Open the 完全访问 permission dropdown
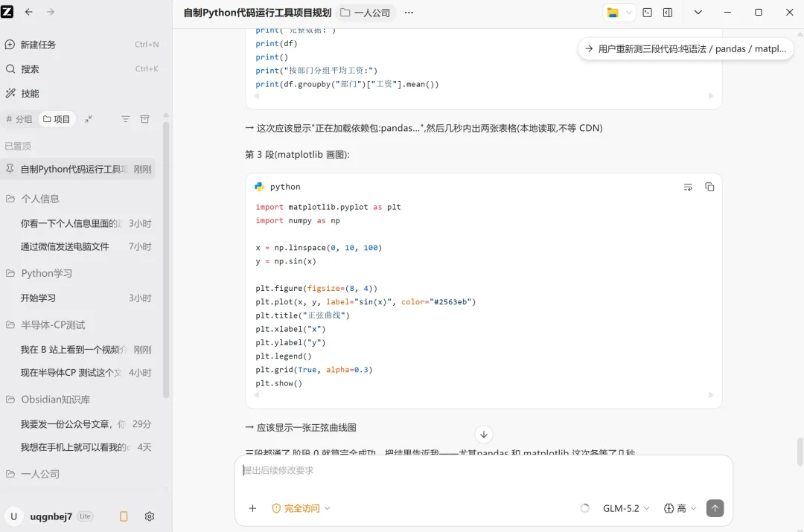 point(301,508)
